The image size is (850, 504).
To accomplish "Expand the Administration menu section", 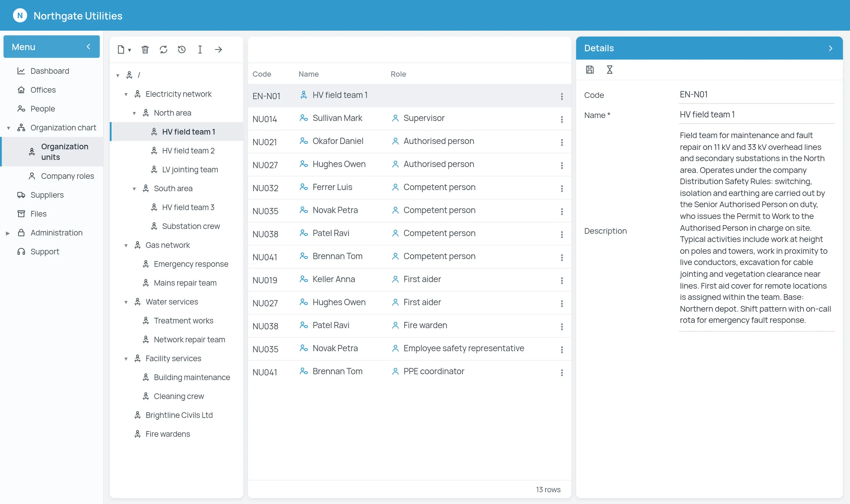I will click(x=8, y=233).
